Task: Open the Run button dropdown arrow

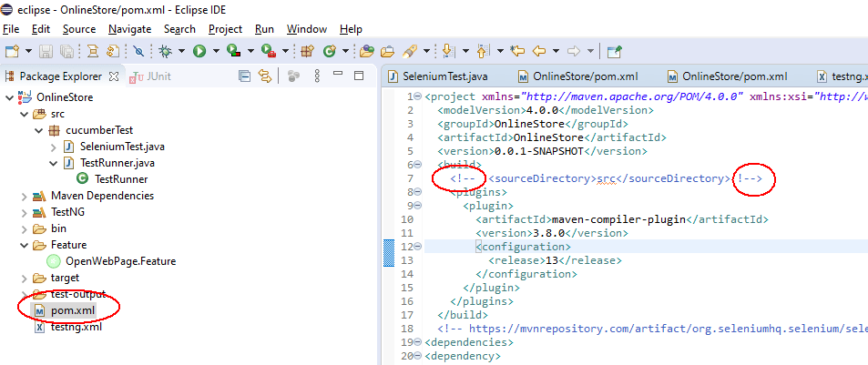Action: 214,51
